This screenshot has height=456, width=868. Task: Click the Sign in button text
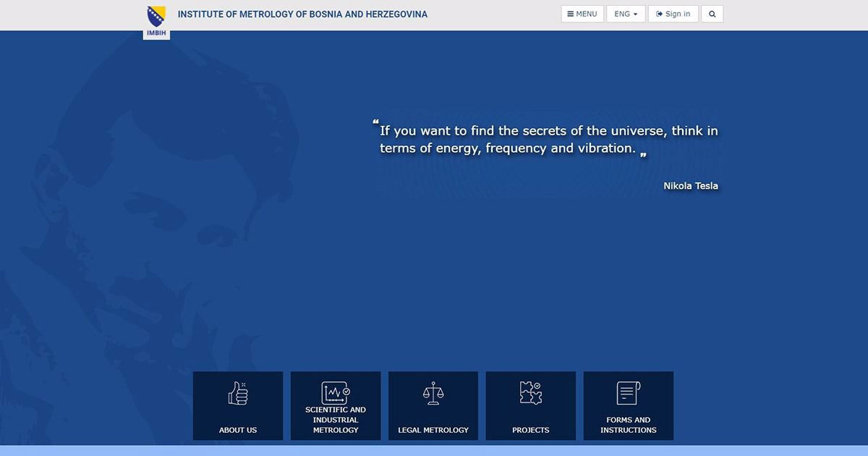(678, 14)
